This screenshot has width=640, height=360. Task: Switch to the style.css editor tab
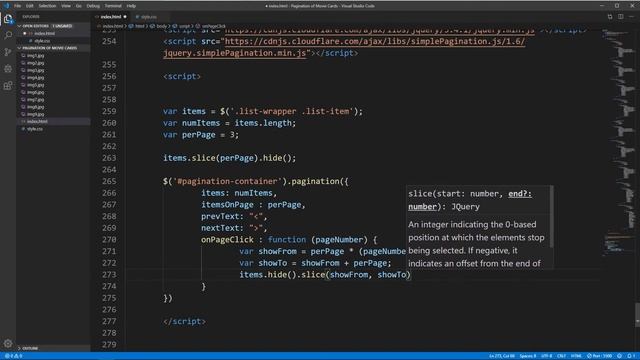(x=149, y=17)
